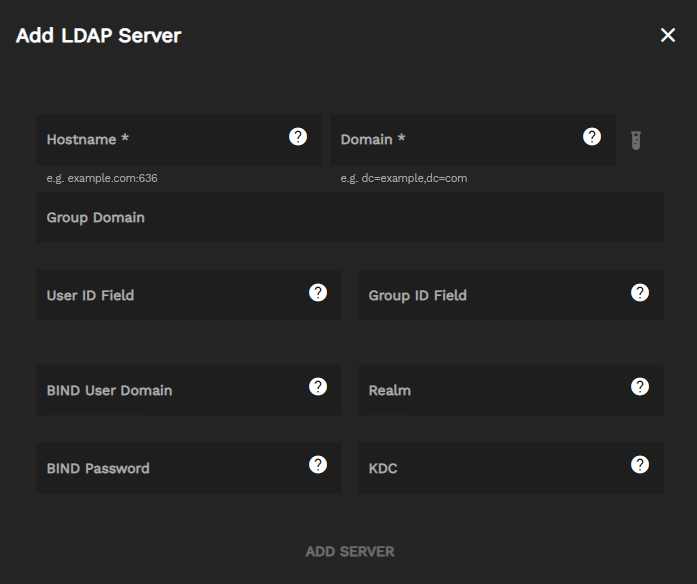Screen dimensions: 697x584
Task: Select the BIND User Domain input
Action: coord(170,390)
